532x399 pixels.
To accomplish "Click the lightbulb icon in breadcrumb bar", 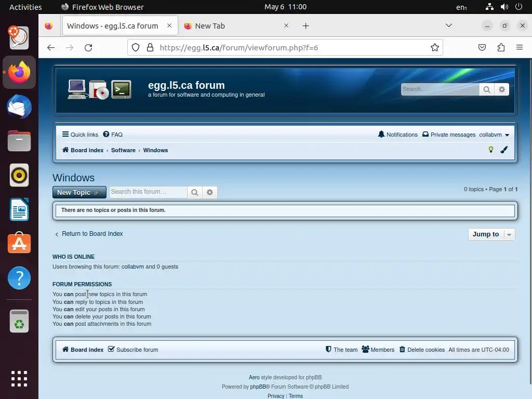I will (490, 150).
